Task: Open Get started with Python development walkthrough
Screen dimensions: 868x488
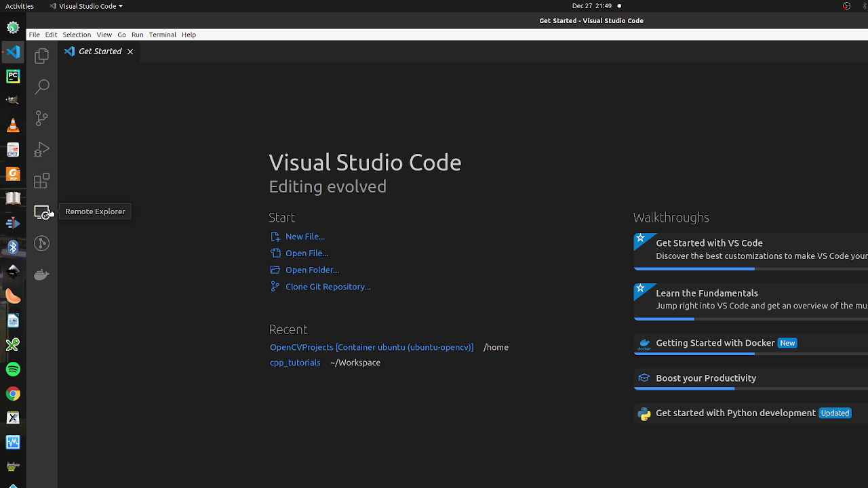Action: click(x=735, y=413)
